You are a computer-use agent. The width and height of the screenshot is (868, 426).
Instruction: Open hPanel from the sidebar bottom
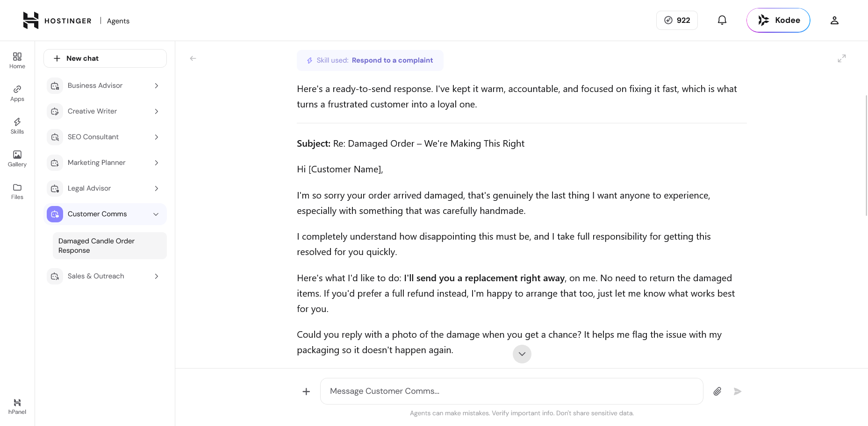coord(17,406)
